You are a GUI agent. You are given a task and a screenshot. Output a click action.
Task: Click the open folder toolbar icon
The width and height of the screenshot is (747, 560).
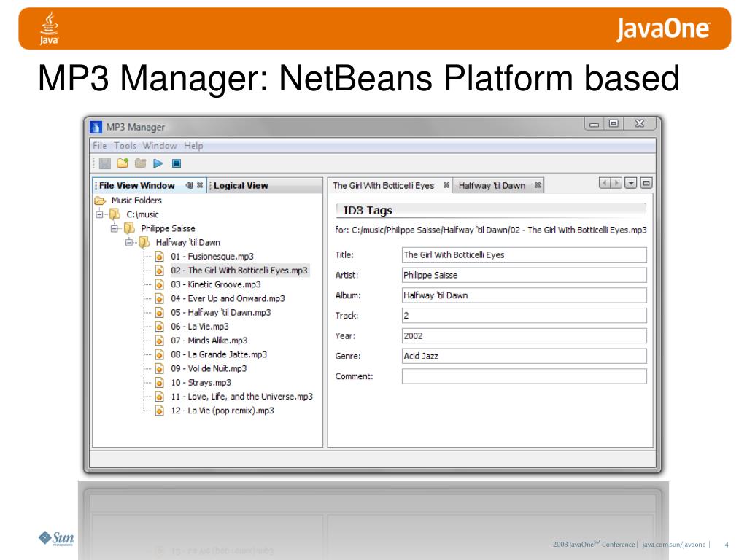pyautogui.click(x=140, y=163)
